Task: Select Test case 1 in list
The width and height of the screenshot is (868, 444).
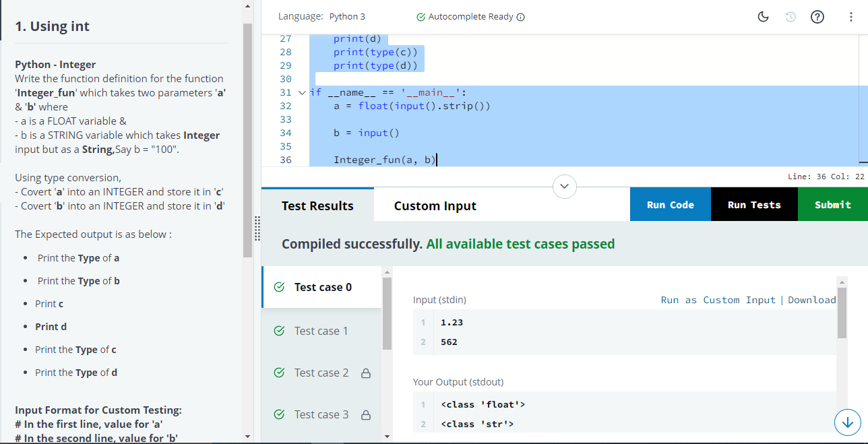Action: [321, 331]
